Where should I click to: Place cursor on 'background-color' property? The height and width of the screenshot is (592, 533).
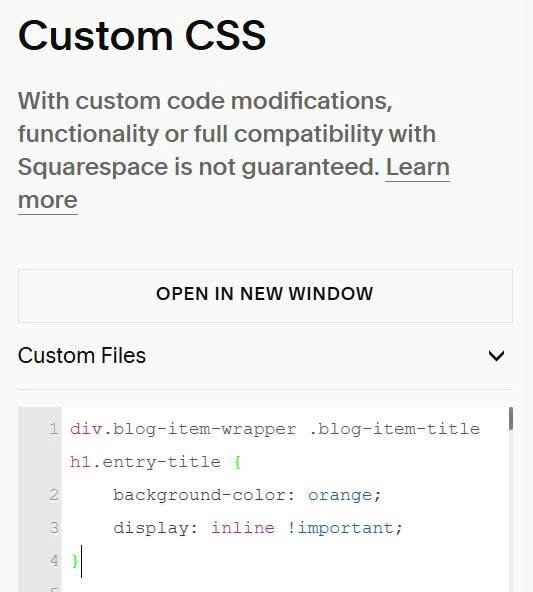(199, 495)
